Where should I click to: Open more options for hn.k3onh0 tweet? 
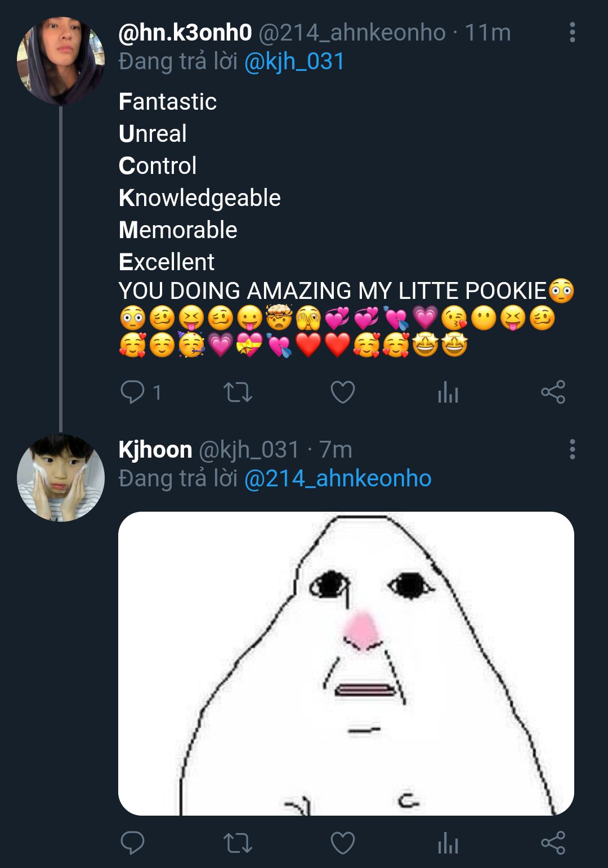tap(572, 33)
